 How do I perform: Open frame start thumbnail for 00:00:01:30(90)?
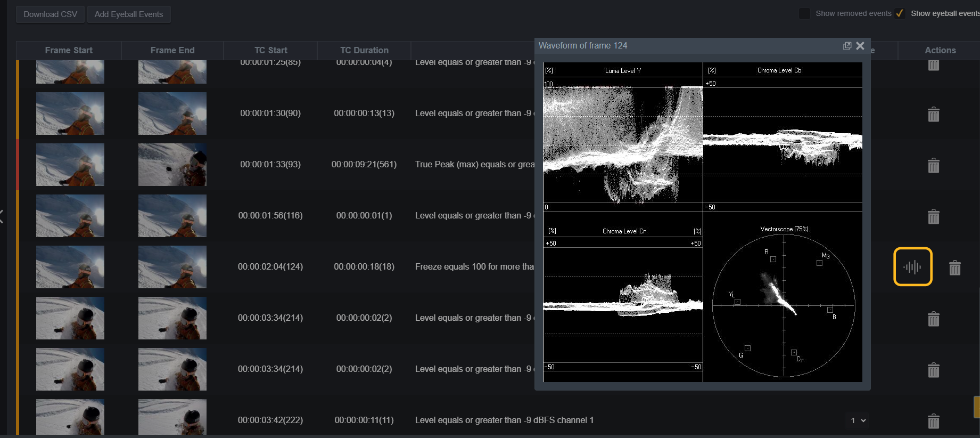(70, 113)
